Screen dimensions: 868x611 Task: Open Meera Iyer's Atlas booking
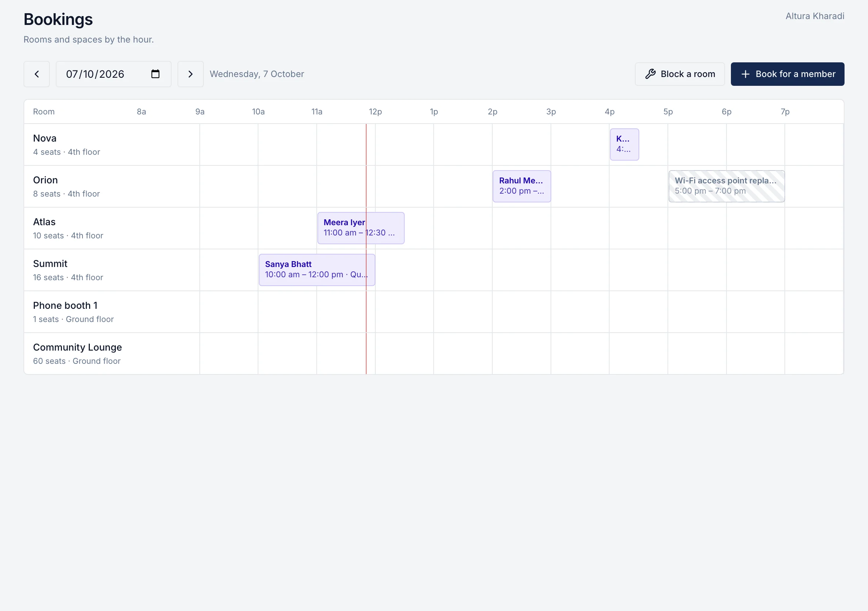(361, 228)
